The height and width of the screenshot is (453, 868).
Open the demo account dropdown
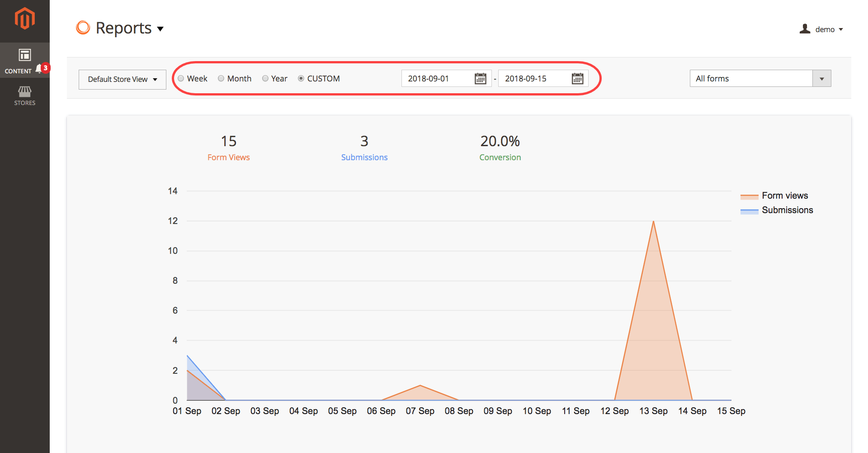[x=821, y=29]
